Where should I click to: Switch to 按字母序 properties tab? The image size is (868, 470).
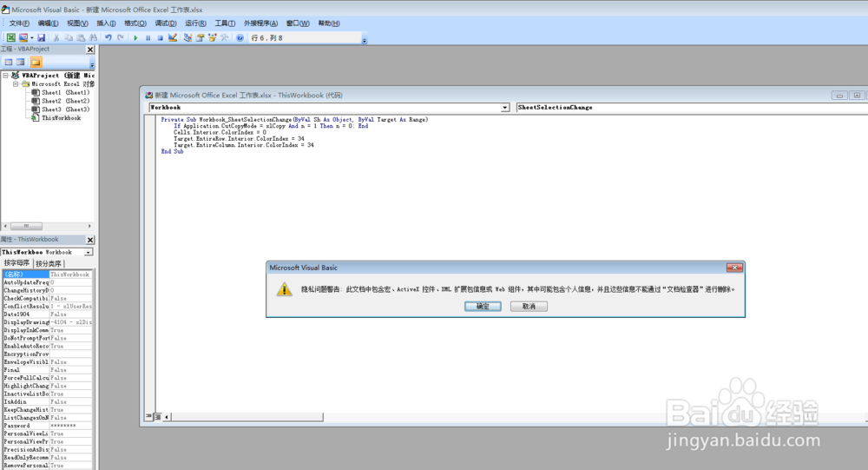(x=16, y=263)
